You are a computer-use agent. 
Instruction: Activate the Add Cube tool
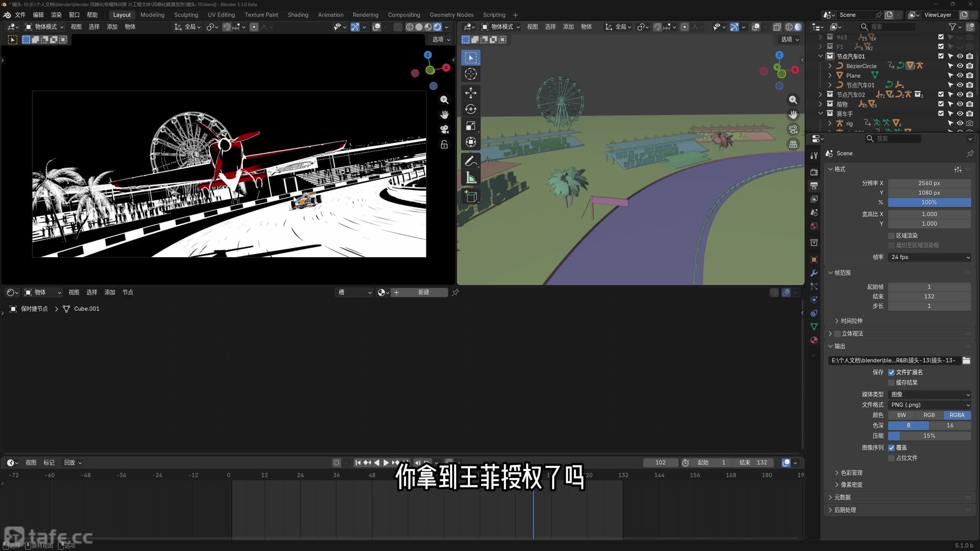click(470, 197)
